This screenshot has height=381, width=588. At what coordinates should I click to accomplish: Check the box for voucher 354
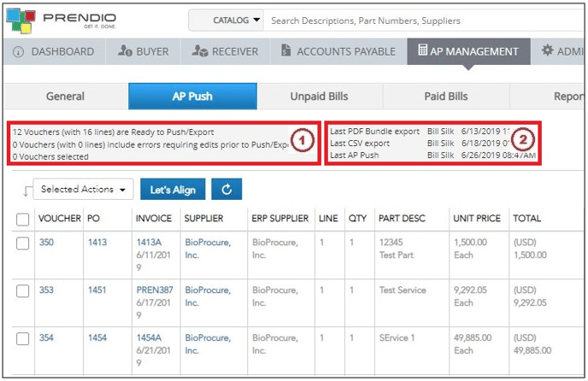[x=23, y=338]
